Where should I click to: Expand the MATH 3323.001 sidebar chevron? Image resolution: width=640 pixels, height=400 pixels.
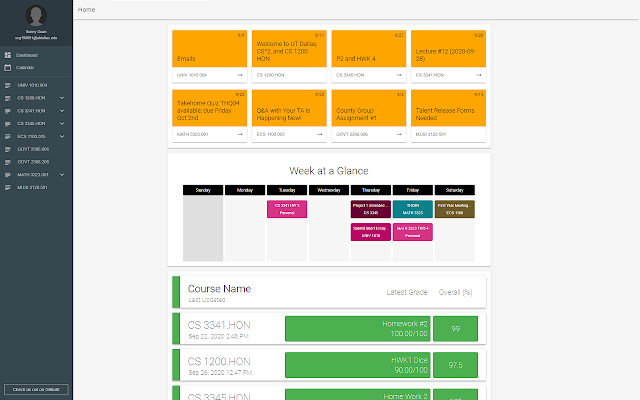[62, 175]
